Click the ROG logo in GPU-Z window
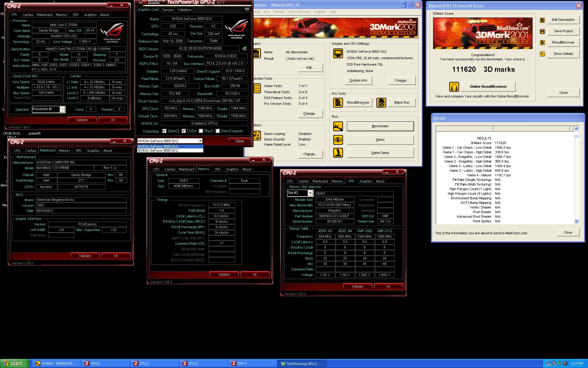 (237, 29)
